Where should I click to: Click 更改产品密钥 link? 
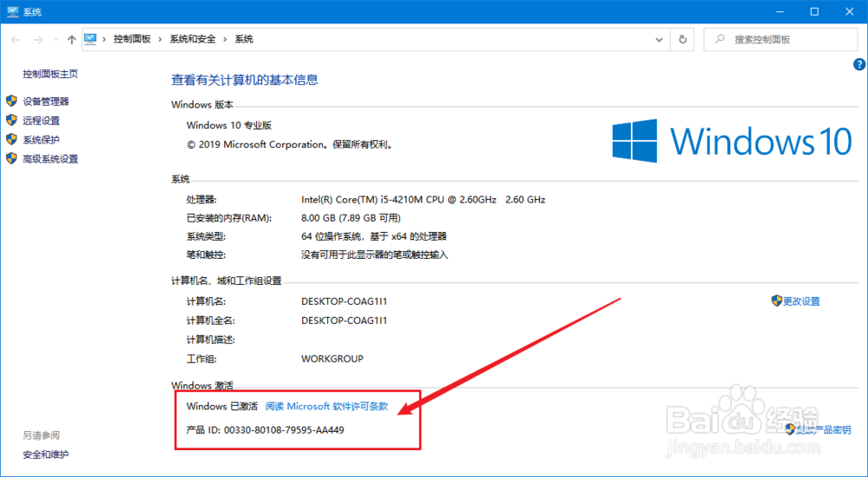coord(823,430)
